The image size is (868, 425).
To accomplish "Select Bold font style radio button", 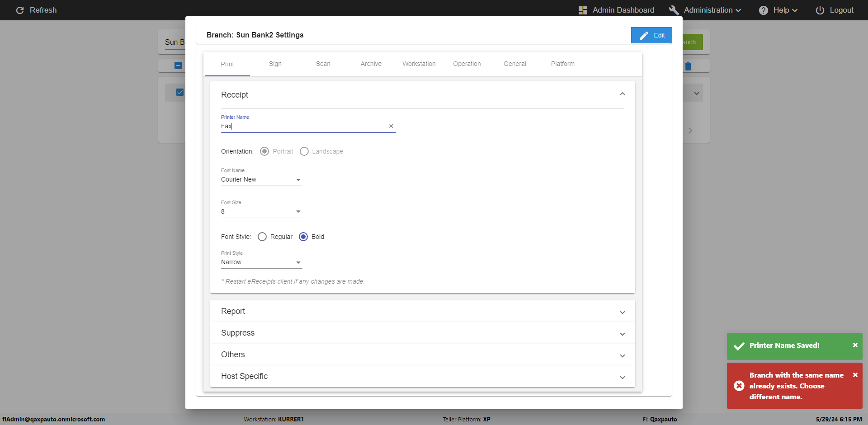I will tap(303, 237).
